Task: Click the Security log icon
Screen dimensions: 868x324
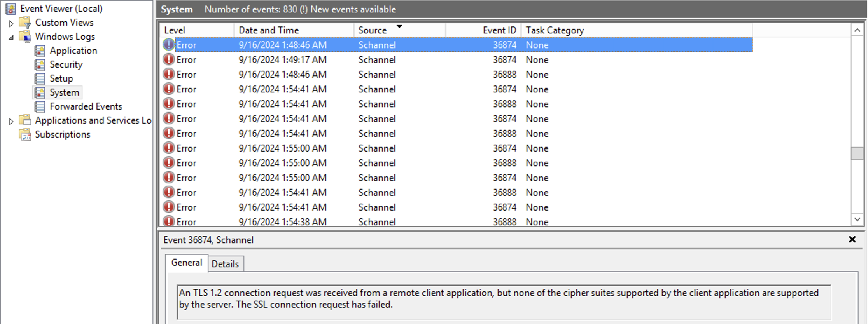Action: pos(40,64)
